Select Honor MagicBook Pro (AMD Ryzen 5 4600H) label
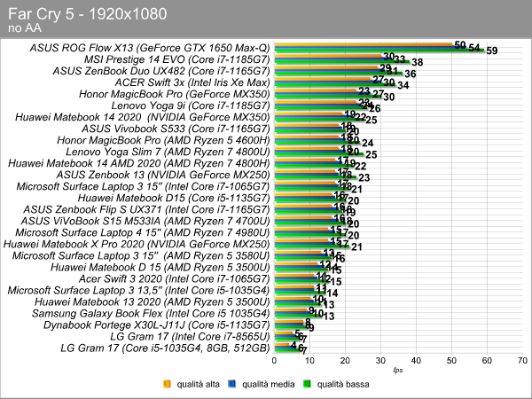Viewport: 532px width, 399px height. (x=163, y=140)
